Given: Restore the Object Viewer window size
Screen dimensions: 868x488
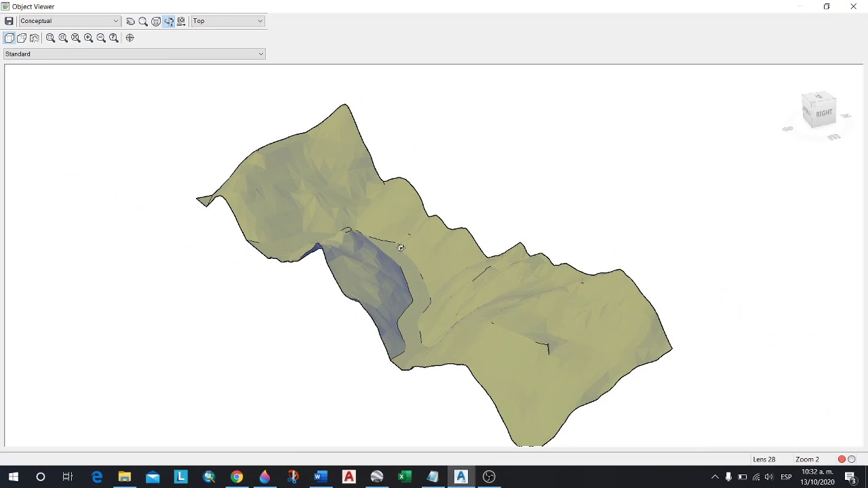Looking at the screenshot, I should click(x=827, y=7).
